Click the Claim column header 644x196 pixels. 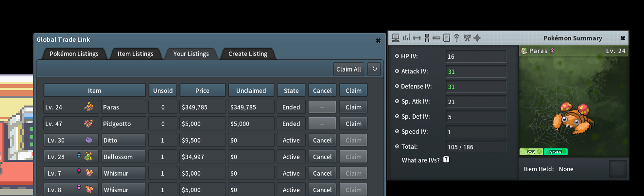(x=353, y=90)
